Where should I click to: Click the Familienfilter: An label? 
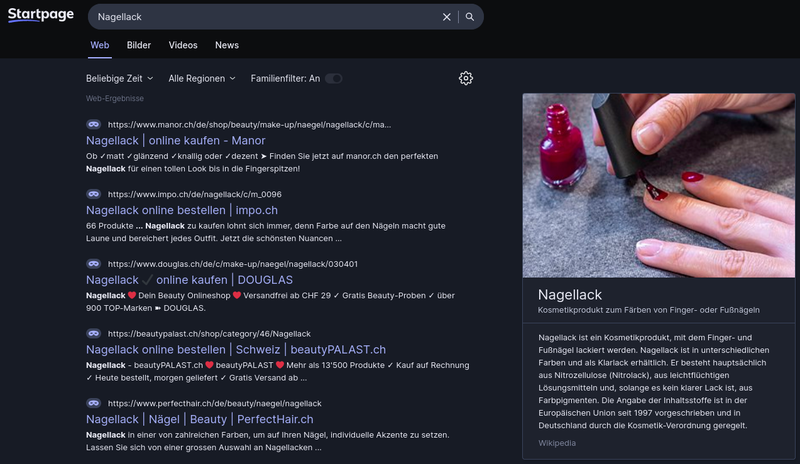[285, 78]
